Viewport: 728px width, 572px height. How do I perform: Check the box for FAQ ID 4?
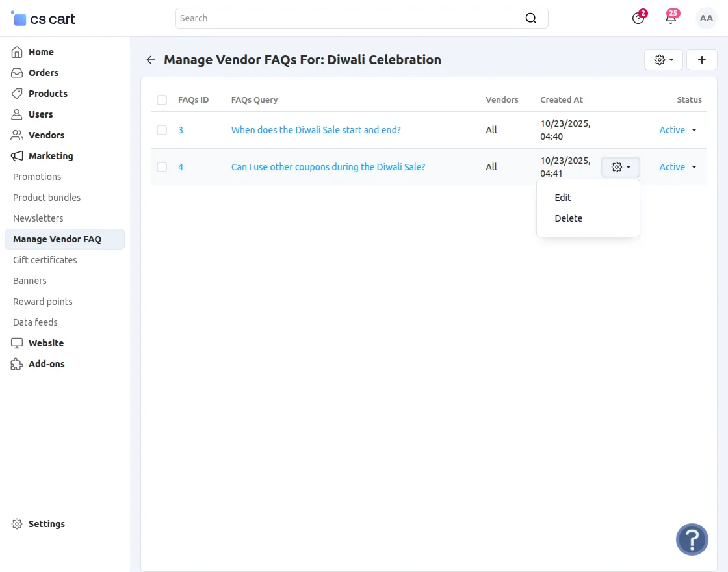[162, 167]
